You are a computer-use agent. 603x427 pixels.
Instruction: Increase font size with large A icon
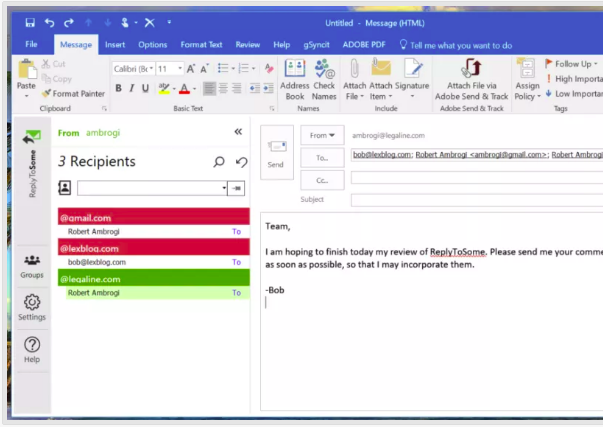(191, 69)
